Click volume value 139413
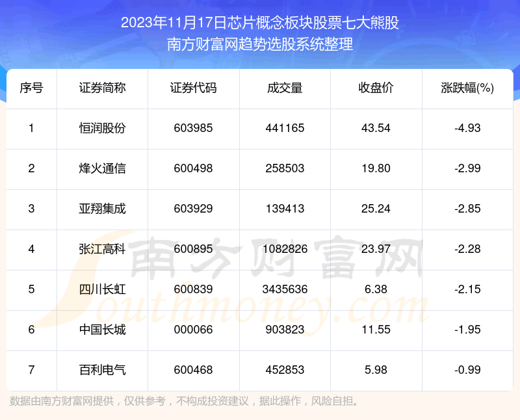This screenshot has height=420, width=520. pos(285,209)
